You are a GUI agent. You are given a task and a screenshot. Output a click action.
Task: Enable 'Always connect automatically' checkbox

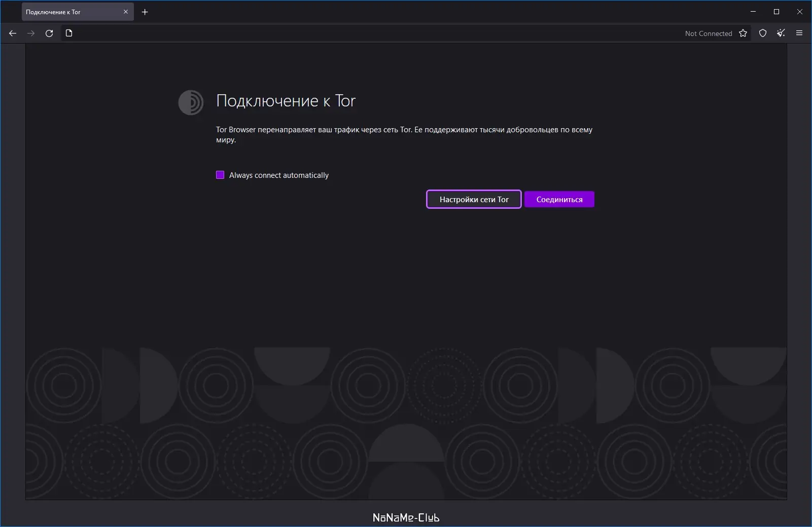(x=220, y=175)
